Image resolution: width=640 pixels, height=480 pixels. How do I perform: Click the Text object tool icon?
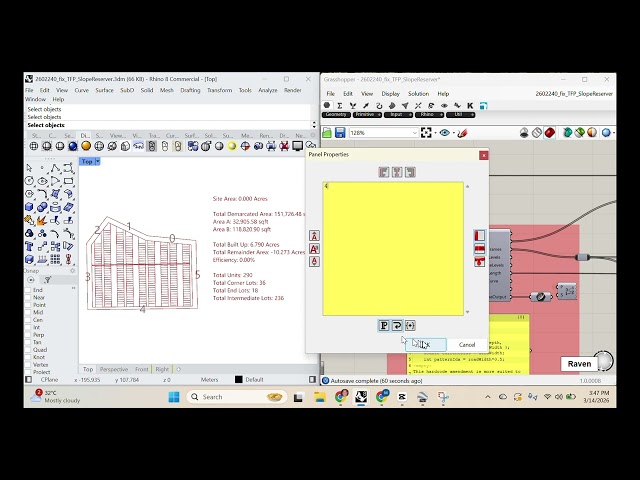pyautogui.click(x=29, y=246)
